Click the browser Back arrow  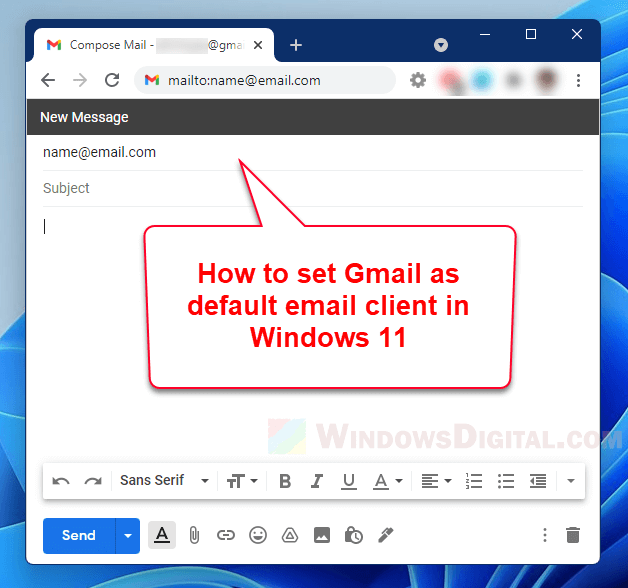click(x=48, y=80)
